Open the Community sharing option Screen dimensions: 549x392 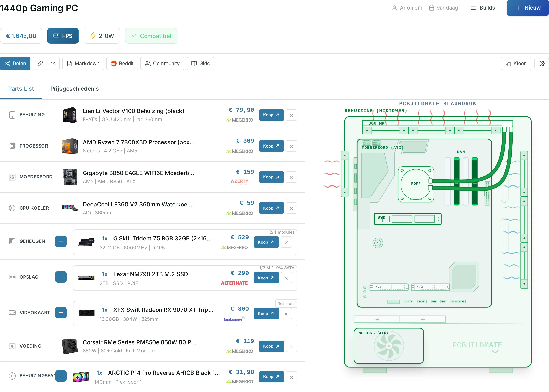click(162, 64)
